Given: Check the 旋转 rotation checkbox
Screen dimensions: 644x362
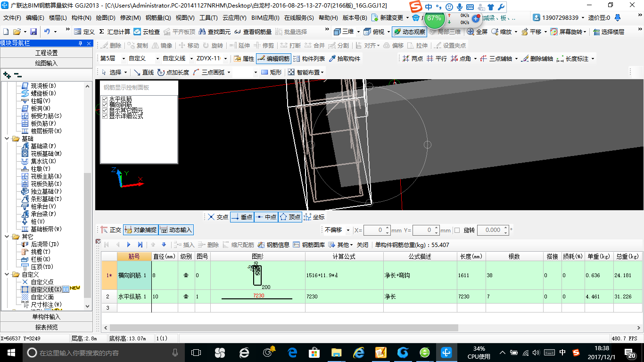Looking at the screenshot, I should tap(456, 230).
